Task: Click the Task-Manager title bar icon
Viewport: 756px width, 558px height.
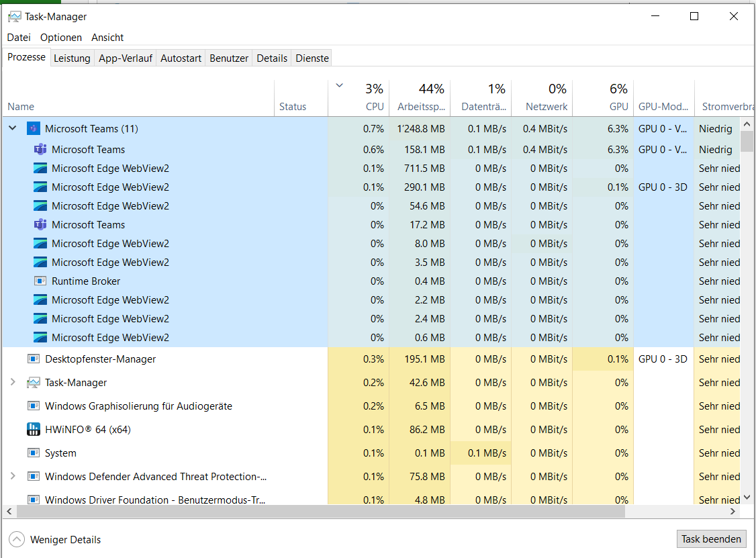Action: (x=15, y=17)
